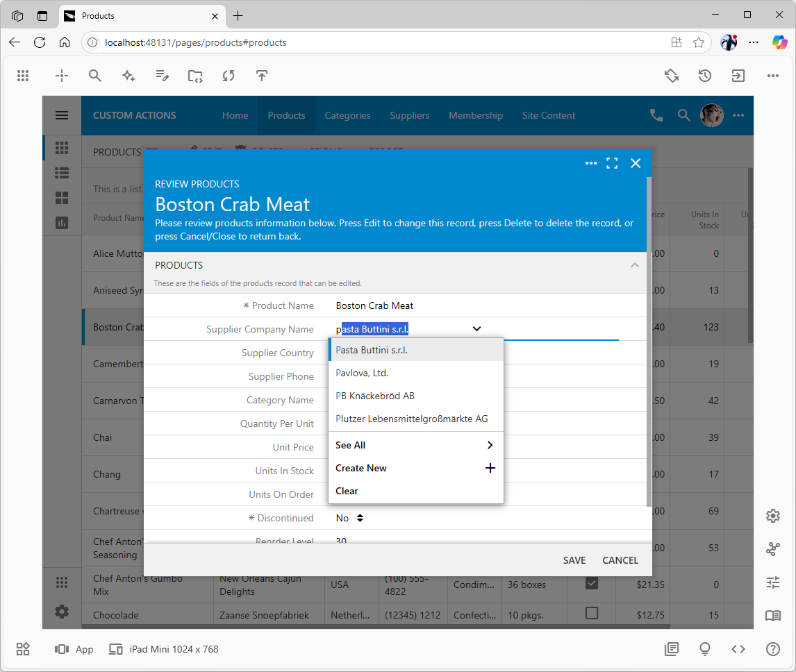Toggle the Discontinued No selector
796x672 pixels.
click(350, 518)
